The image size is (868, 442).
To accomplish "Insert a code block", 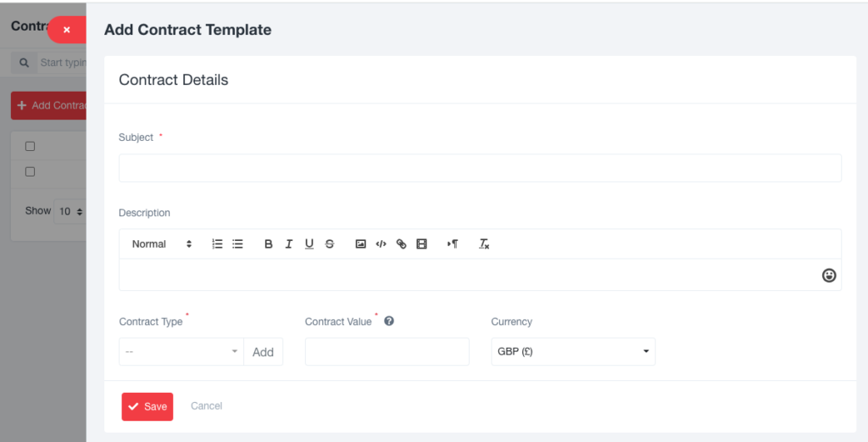I will 381,243.
